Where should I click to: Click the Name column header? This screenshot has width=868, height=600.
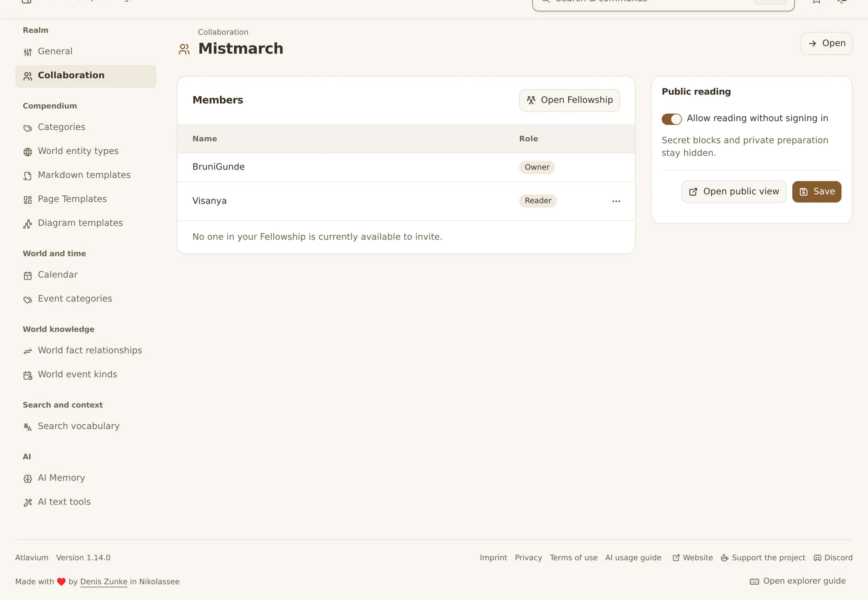[x=204, y=139]
